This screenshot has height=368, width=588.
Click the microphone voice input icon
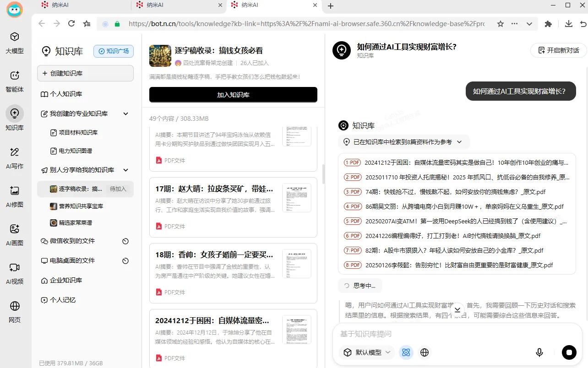pos(539,352)
